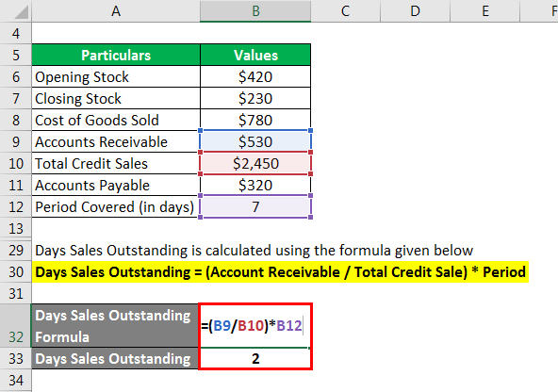Select the Cost of Goods Sold cell

[x=116, y=121]
